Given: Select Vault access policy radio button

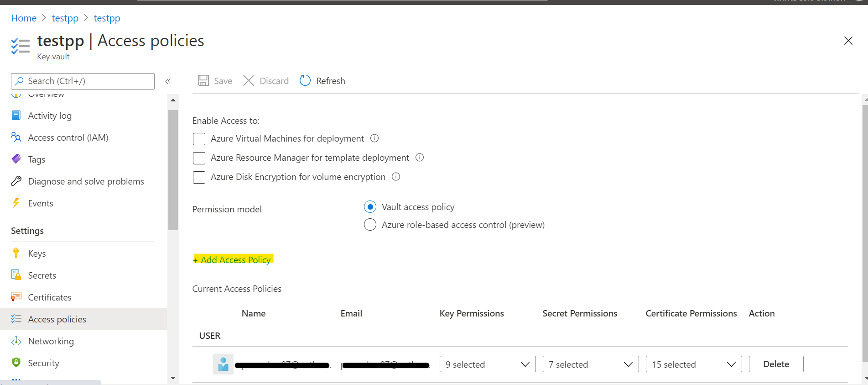Looking at the screenshot, I should (370, 207).
